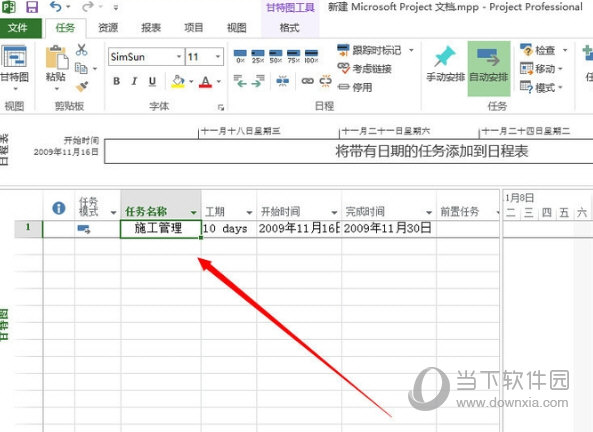
Task: Click the Undo arrow icon
Action: [x=56, y=6]
